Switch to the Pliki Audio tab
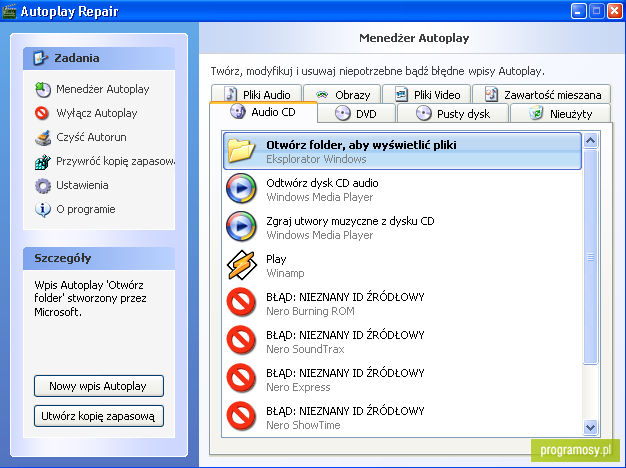 [x=256, y=94]
